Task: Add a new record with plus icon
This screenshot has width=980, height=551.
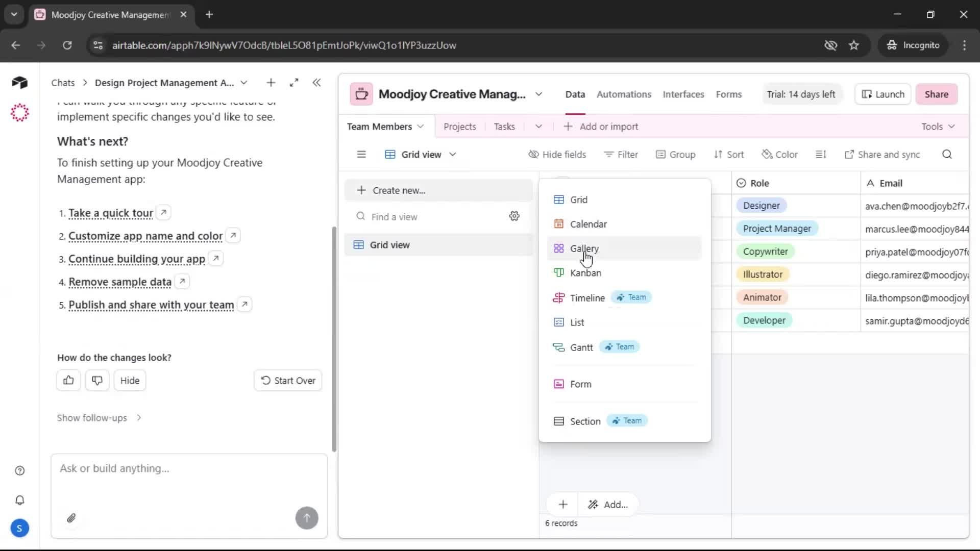Action: click(563, 505)
